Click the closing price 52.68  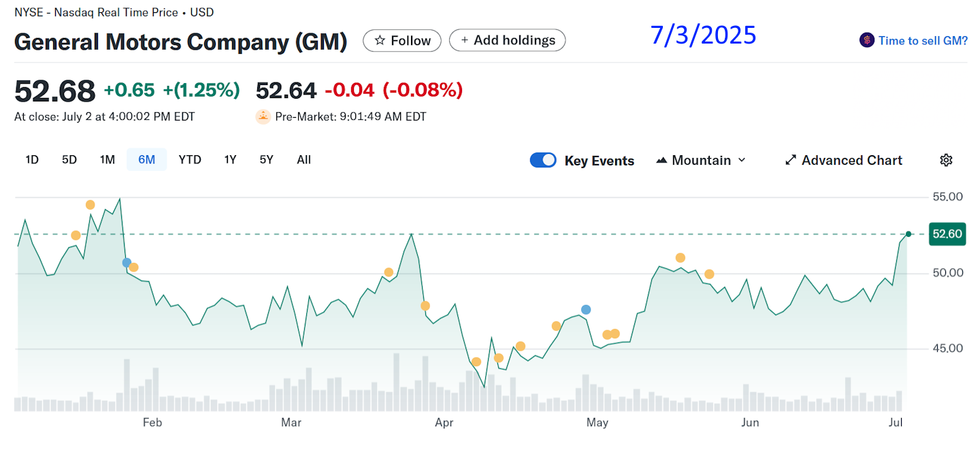click(55, 91)
